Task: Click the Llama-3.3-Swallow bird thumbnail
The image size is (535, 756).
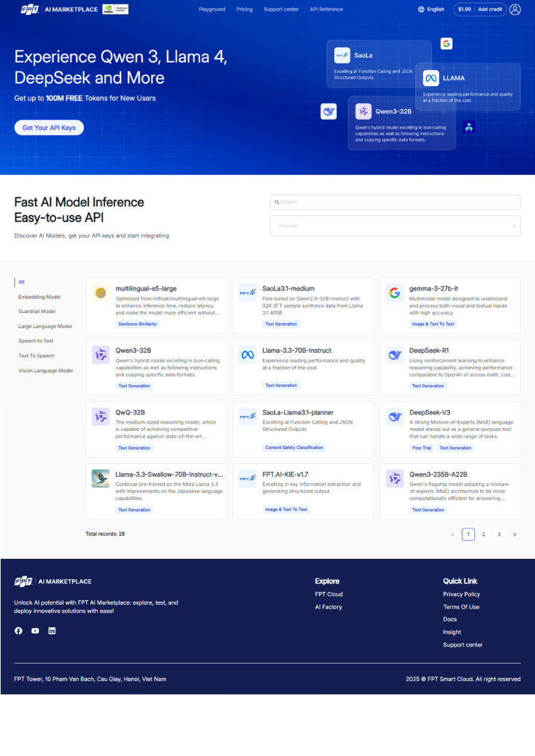Action: pos(101,479)
